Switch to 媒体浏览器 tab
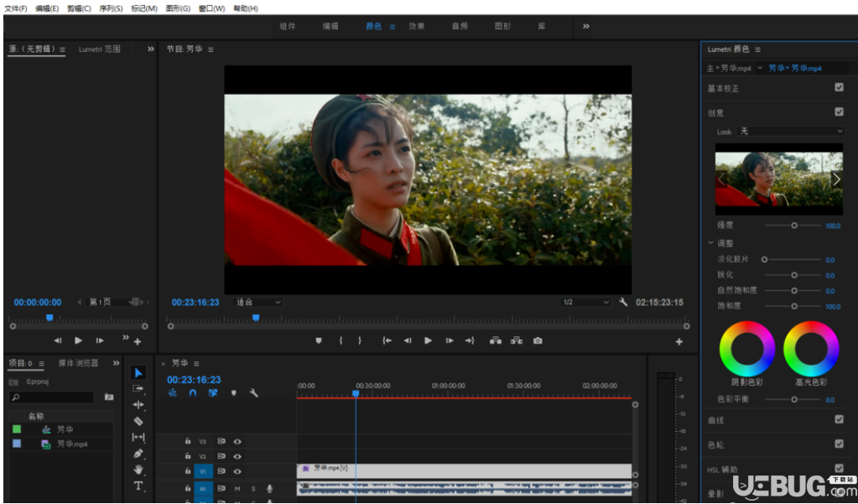The height and width of the screenshot is (504, 858). pos(78,363)
